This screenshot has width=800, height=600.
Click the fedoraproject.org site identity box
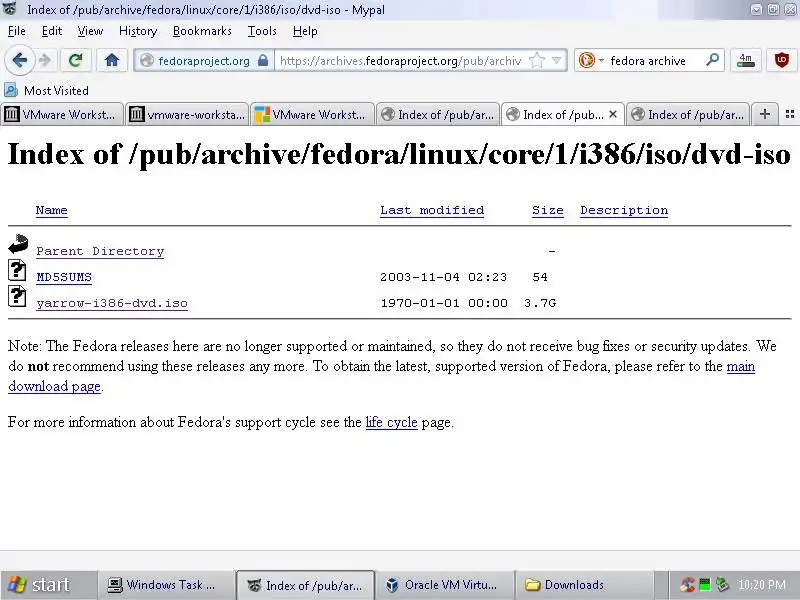click(204, 61)
